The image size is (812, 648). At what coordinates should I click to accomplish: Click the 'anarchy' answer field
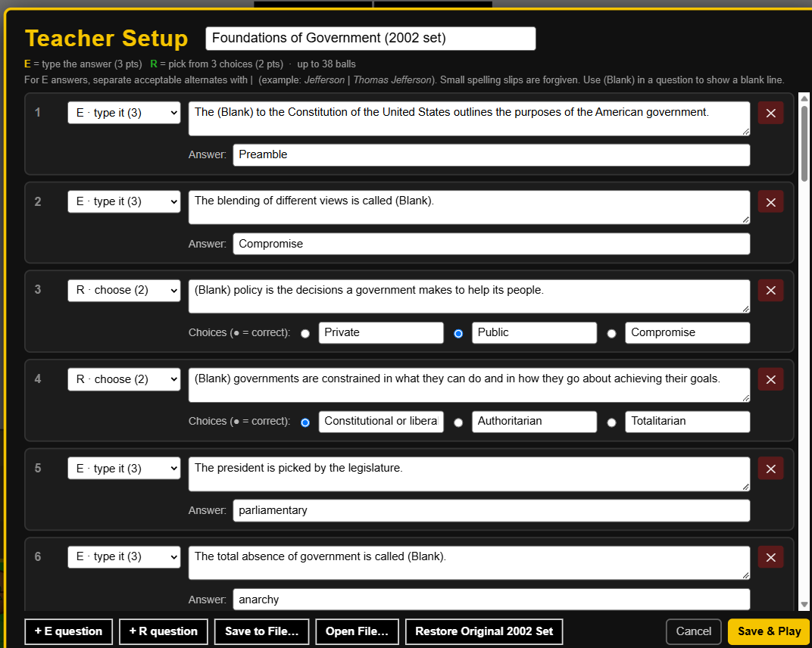(x=492, y=600)
